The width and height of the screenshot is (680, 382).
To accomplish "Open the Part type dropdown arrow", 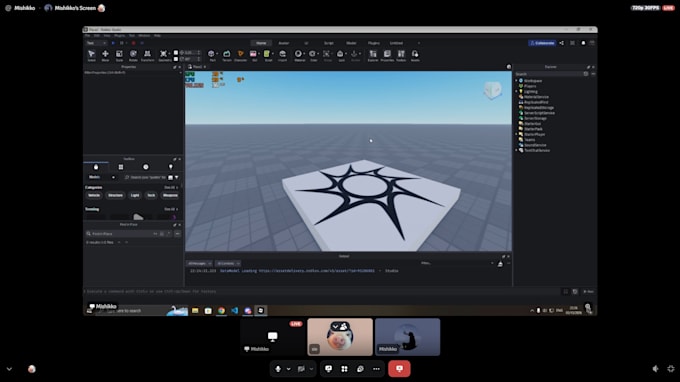I will tap(217, 54).
